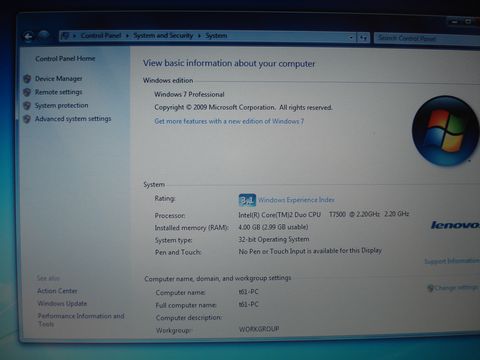This screenshot has width=480, height=360.
Task: Click the shield icon beside Remote settings
Action: point(27,92)
